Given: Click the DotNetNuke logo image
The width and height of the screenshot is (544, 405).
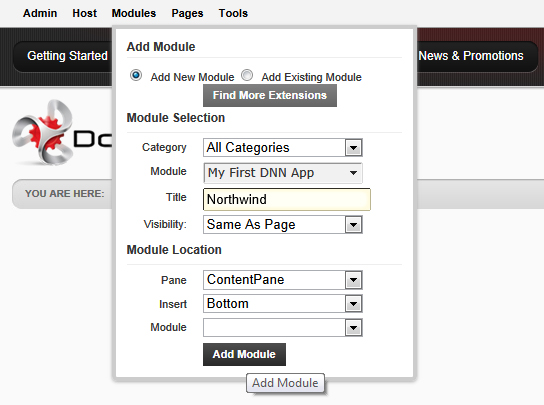Looking at the screenshot, I should 62,134.
